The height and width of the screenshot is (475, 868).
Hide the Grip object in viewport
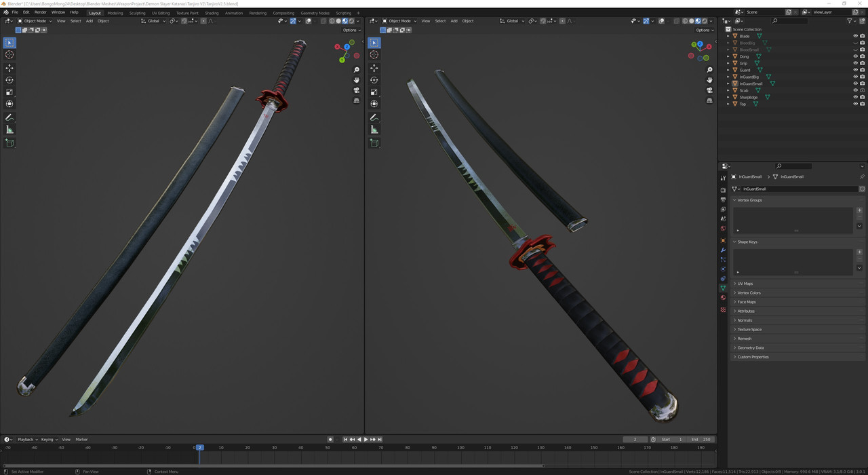coord(855,63)
